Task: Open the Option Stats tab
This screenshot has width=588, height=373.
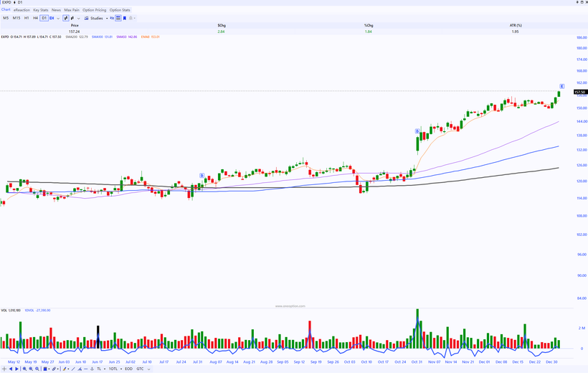Action: [120, 10]
